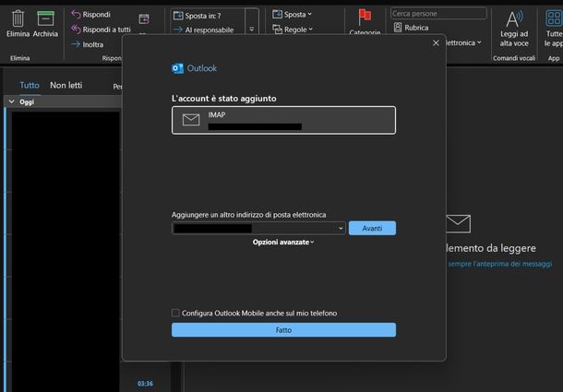Click the IMAP envelope icon
Image resolution: width=563 pixels, height=392 pixels.
coord(191,120)
